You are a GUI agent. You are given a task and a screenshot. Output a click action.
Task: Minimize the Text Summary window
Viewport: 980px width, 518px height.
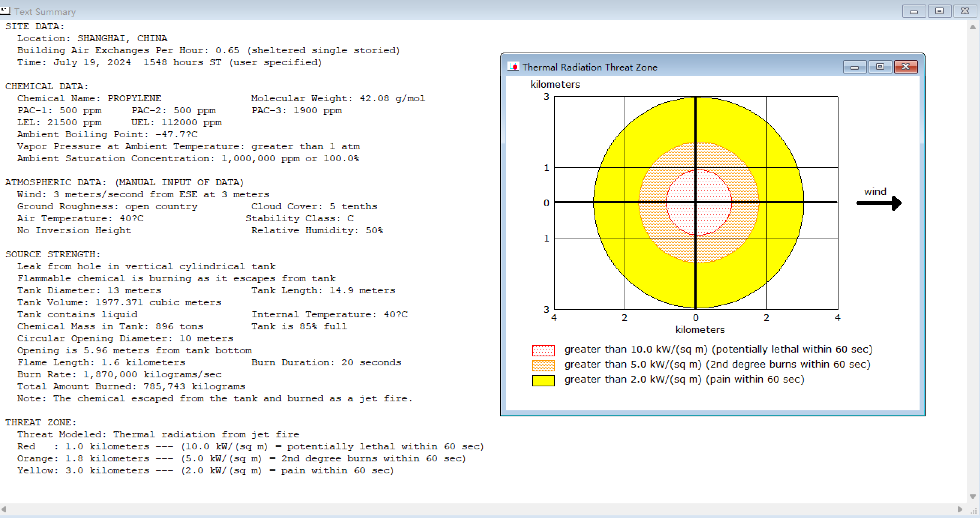914,11
